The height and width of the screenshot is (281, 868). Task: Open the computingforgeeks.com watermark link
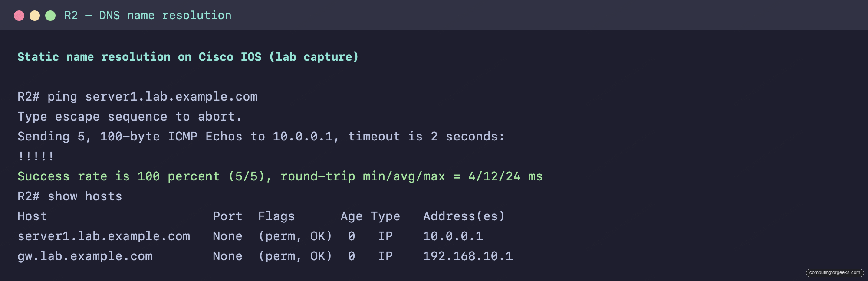pos(835,273)
